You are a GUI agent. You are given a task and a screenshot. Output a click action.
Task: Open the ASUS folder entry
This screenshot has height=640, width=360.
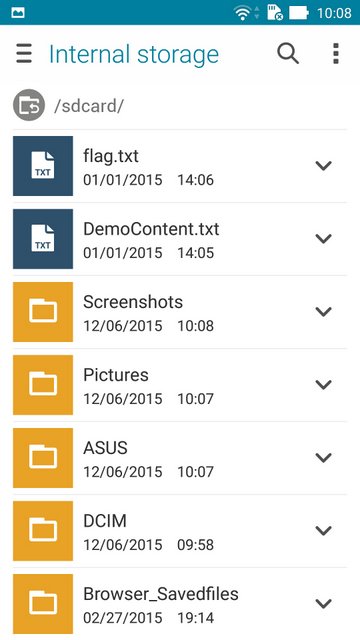[x=180, y=458]
